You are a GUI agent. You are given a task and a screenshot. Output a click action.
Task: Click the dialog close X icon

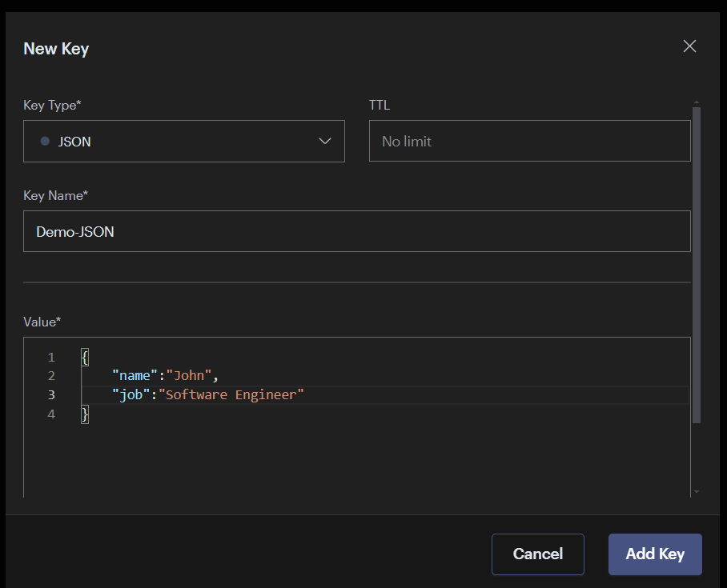(689, 46)
